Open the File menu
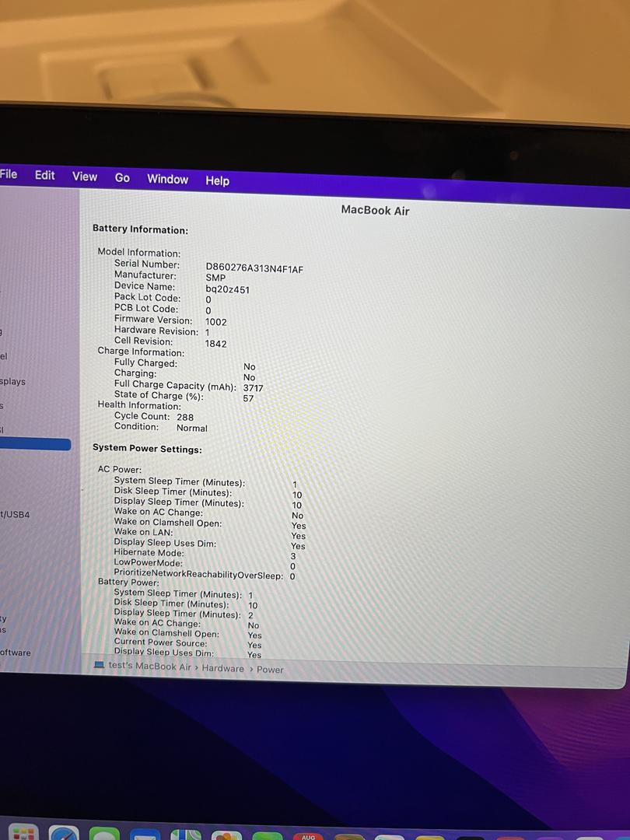This screenshot has width=630, height=840. 9,174
